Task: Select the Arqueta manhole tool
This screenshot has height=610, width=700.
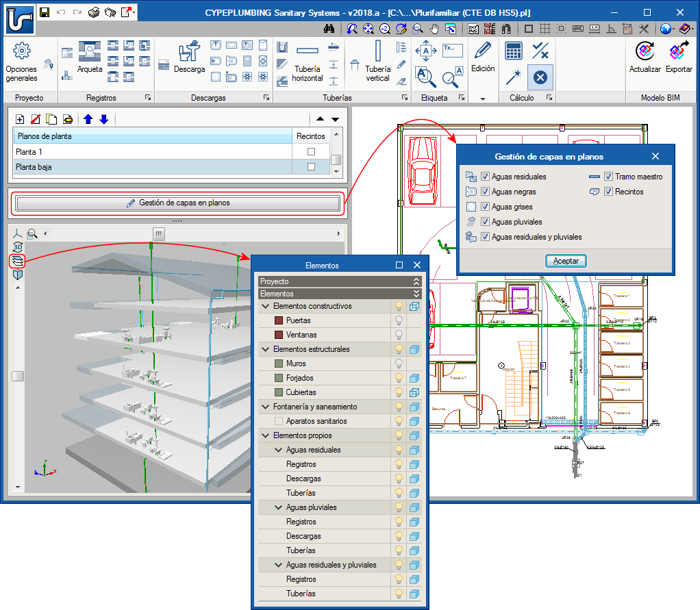Action: (x=90, y=57)
